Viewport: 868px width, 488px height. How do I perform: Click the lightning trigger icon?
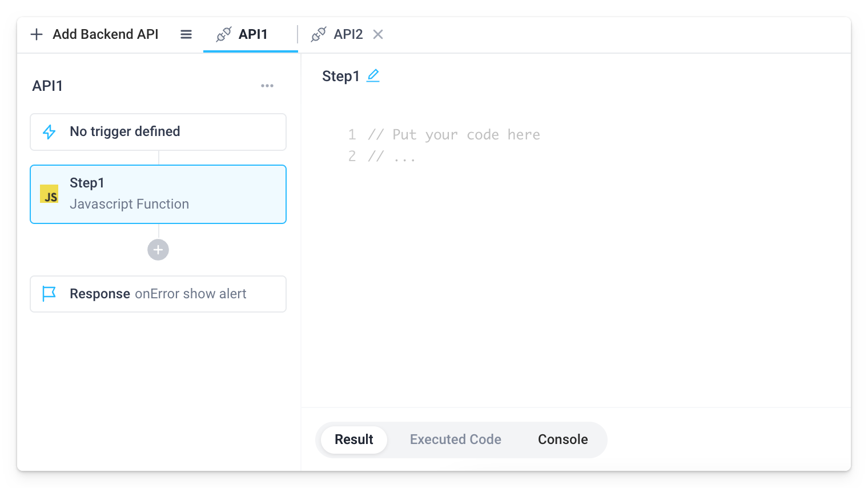click(x=50, y=132)
